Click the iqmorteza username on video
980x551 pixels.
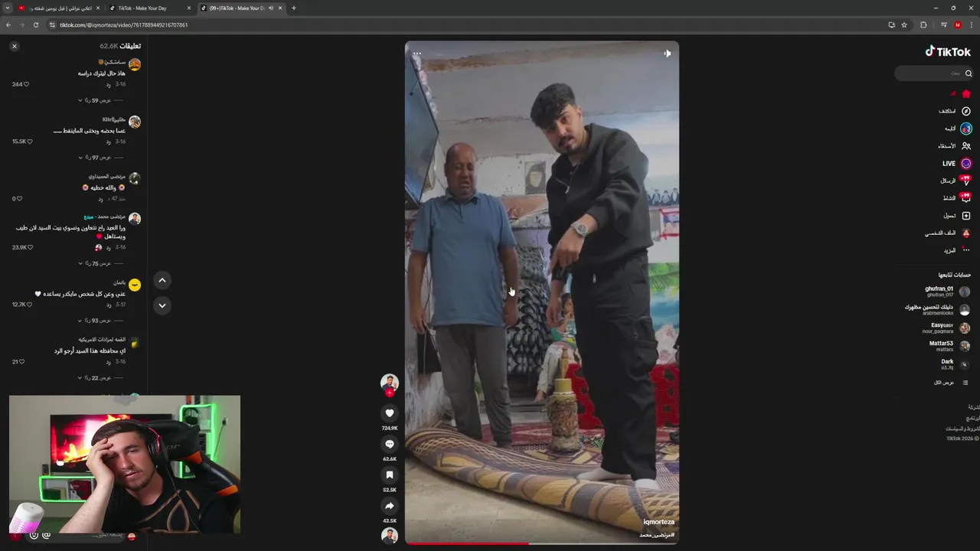coord(658,522)
